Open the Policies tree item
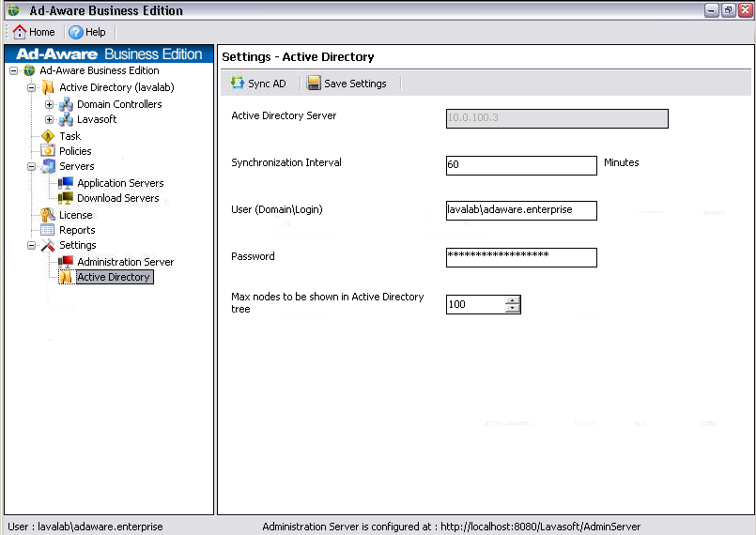756x535 pixels. (75, 151)
